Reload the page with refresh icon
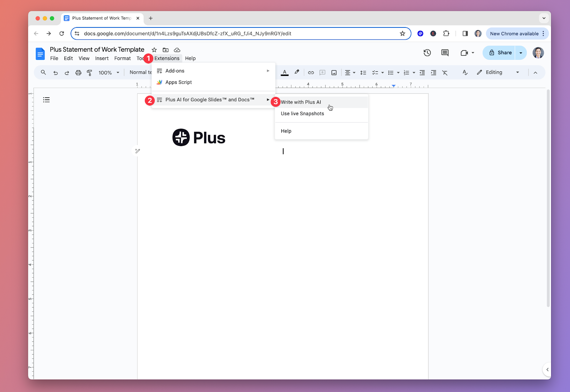The width and height of the screenshot is (570, 392). [x=62, y=33]
